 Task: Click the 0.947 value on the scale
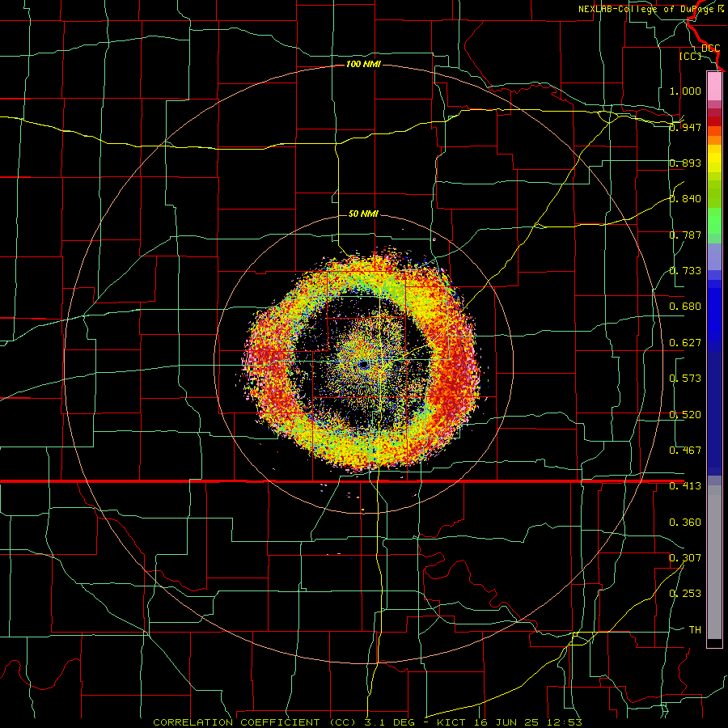[685, 127]
